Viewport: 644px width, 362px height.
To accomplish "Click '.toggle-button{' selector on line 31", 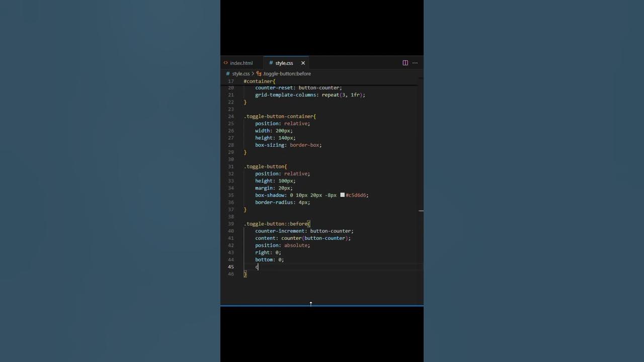I will coord(265,166).
